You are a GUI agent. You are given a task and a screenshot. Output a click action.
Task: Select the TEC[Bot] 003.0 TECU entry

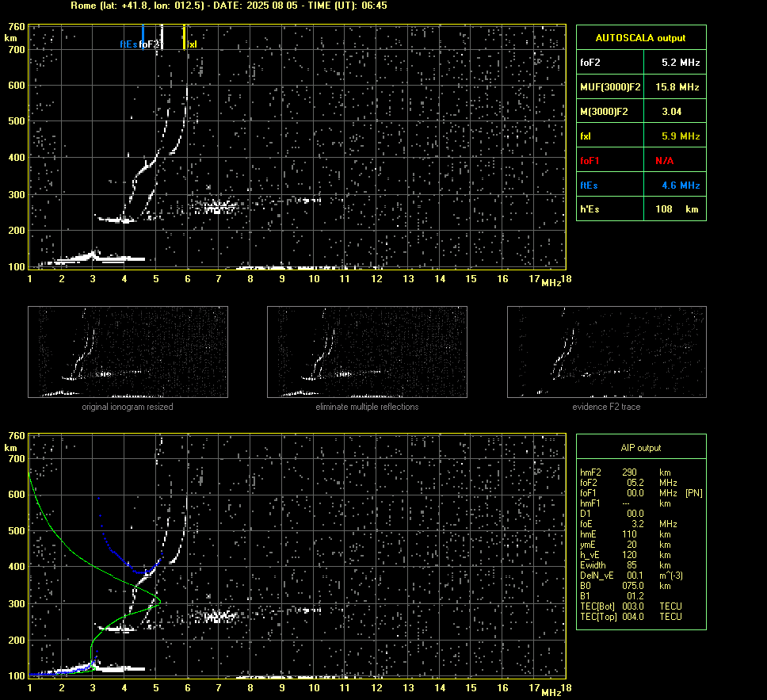point(631,606)
